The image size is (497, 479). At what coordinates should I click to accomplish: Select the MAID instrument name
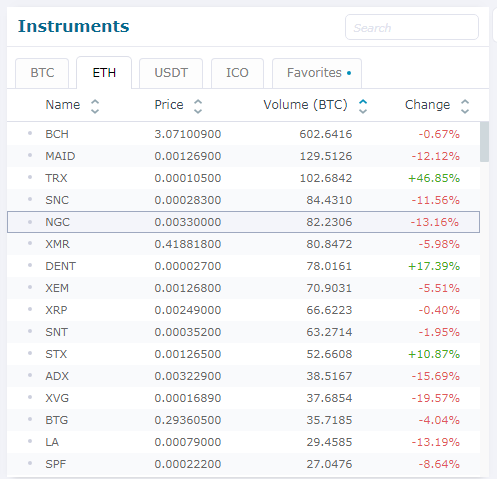pos(60,156)
